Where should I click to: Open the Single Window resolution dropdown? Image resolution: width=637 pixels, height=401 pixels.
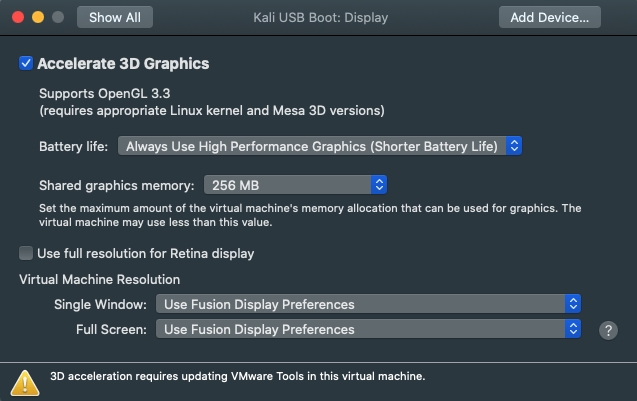pos(368,304)
